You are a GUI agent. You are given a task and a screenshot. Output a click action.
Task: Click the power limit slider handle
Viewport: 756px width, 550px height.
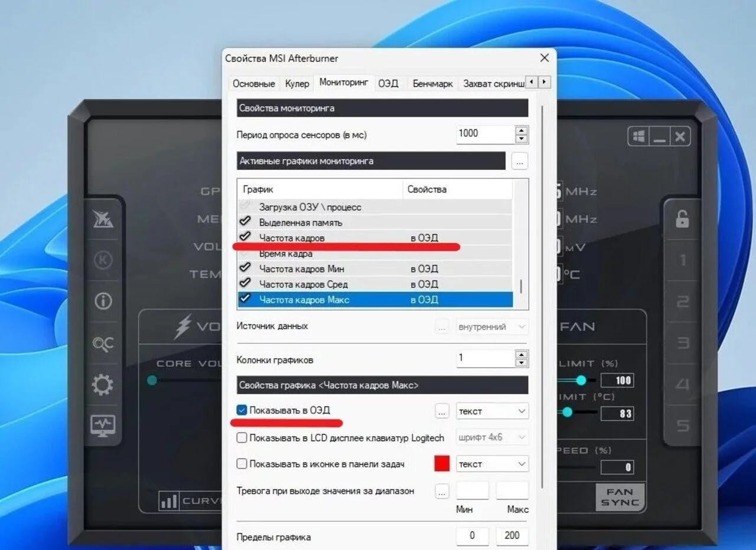coord(581,380)
